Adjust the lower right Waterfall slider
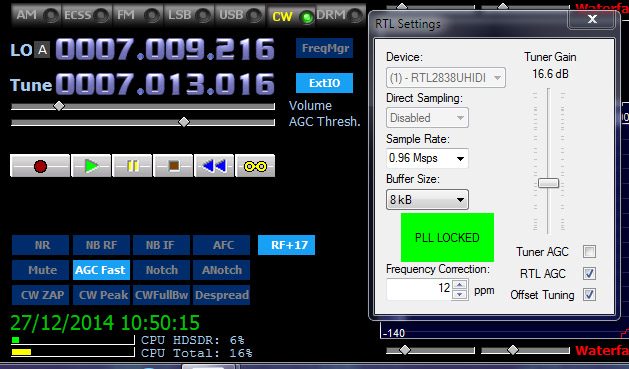The image size is (629, 369). click(x=513, y=350)
